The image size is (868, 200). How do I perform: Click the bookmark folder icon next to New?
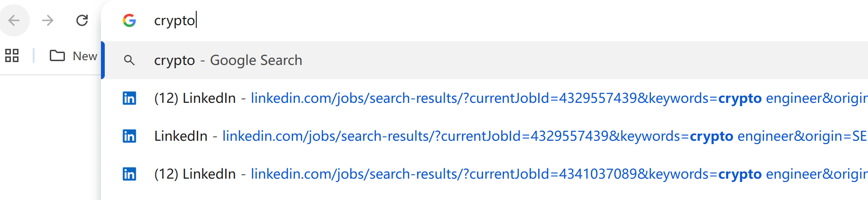pyautogui.click(x=57, y=56)
